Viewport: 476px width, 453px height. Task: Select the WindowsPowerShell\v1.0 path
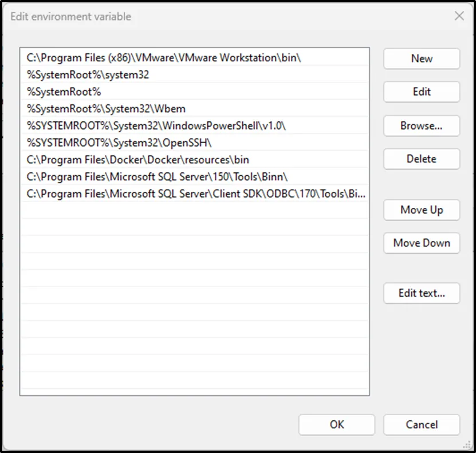[x=156, y=125]
